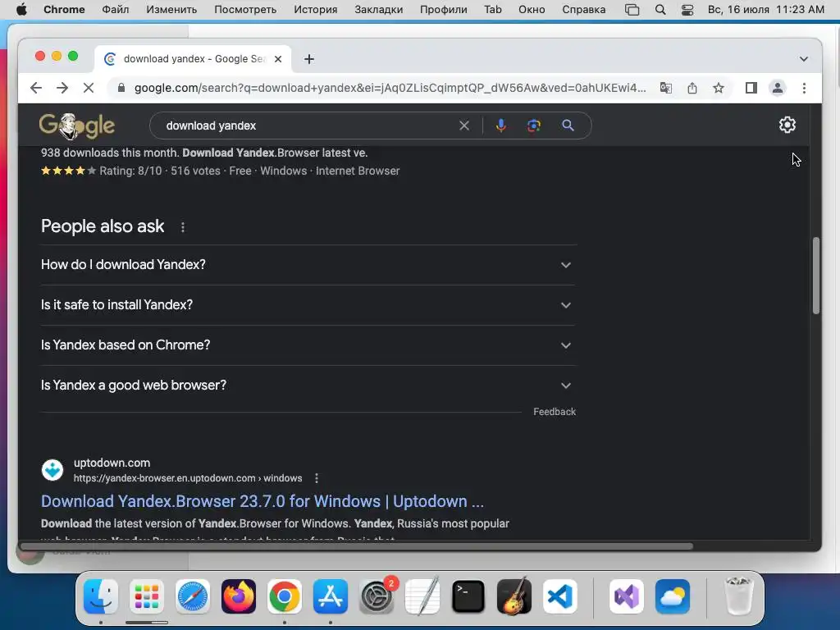Expand How do I download Yandex?

(x=308, y=265)
